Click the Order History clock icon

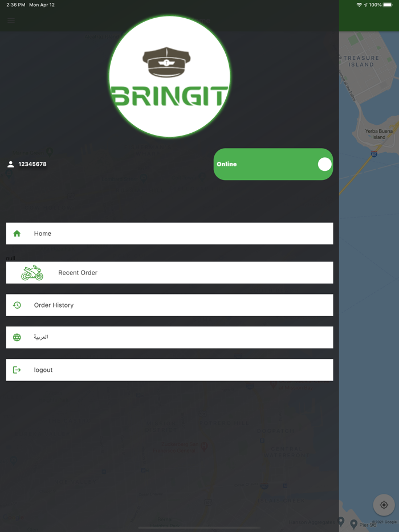(x=17, y=305)
